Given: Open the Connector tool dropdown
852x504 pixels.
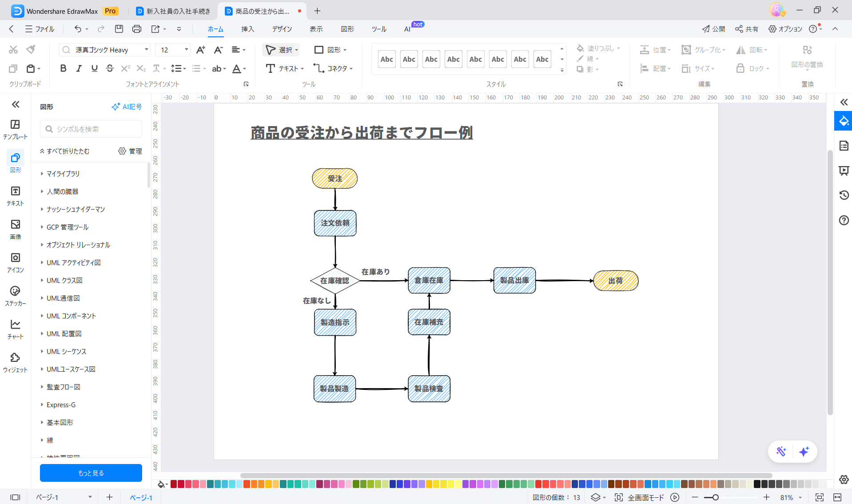Looking at the screenshot, I should (x=351, y=69).
